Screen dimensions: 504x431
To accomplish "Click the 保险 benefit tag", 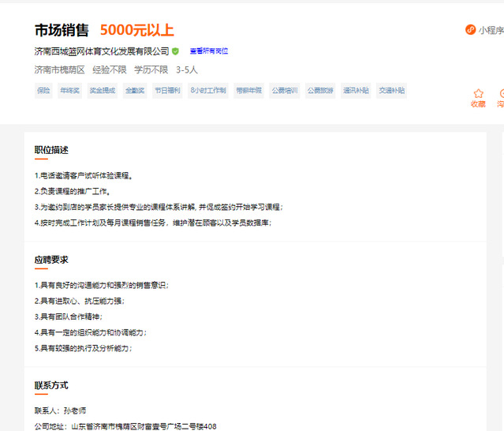I will (x=43, y=91).
